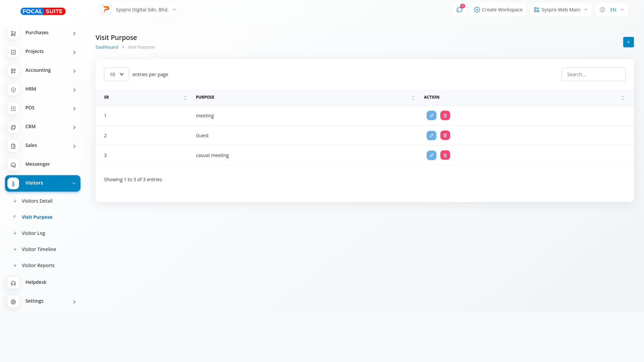
Task: Sort table by SR column
Action: pyautogui.click(x=185, y=98)
